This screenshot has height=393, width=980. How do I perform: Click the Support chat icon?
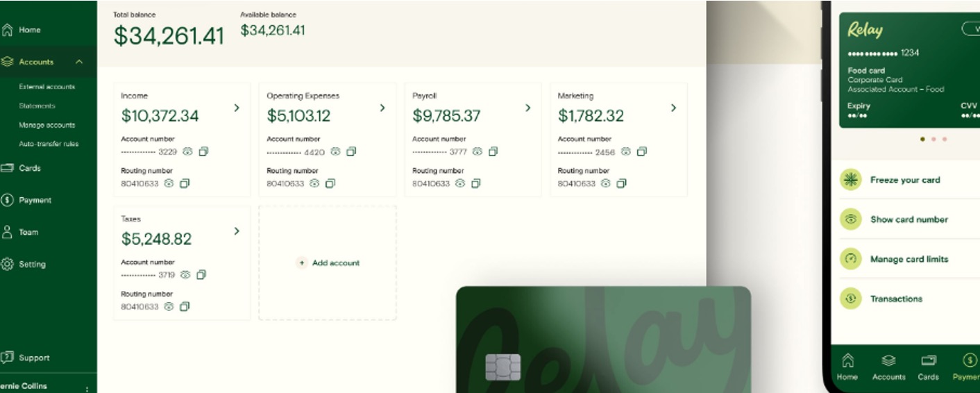pyautogui.click(x=8, y=358)
